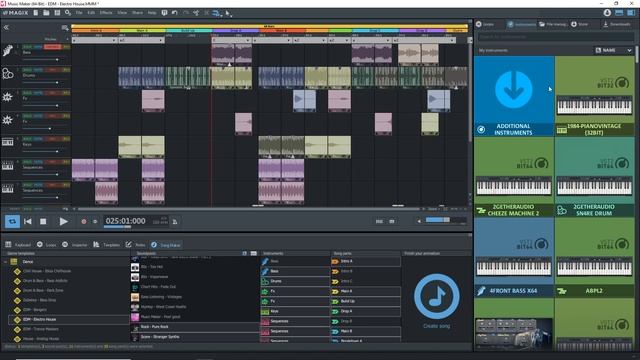Image resolution: width=640 pixels, height=360 pixels.
Task: Select the 4Front Bass x64 instrument
Action: pos(514,257)
